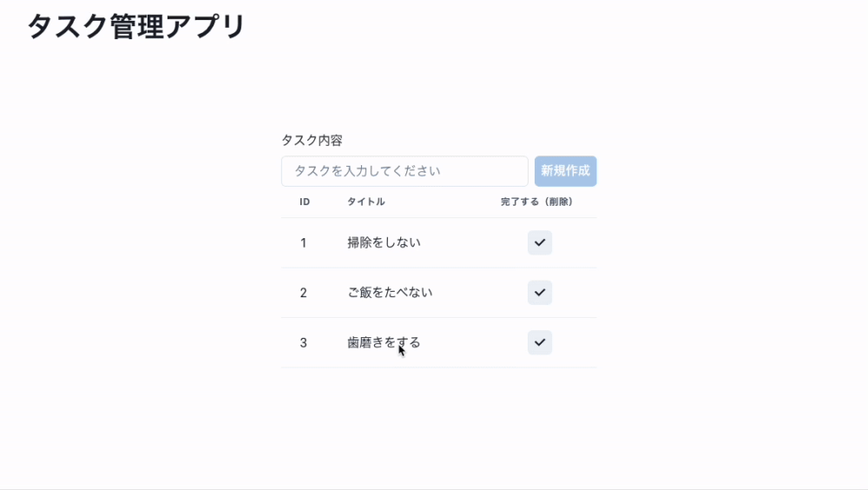Screen dimensions: 868x490
Task: Select ID cell number 1
Action: (x=303, y=242)
